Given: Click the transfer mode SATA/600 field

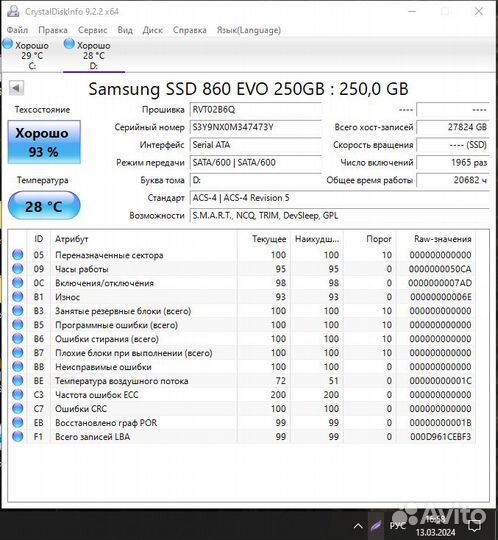Looking at the screenshot, I should pos(256,163).
